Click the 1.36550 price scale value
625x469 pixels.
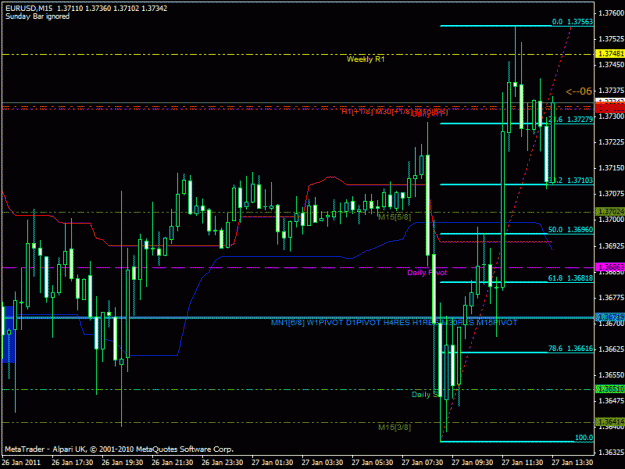click(x=611, y=375)
